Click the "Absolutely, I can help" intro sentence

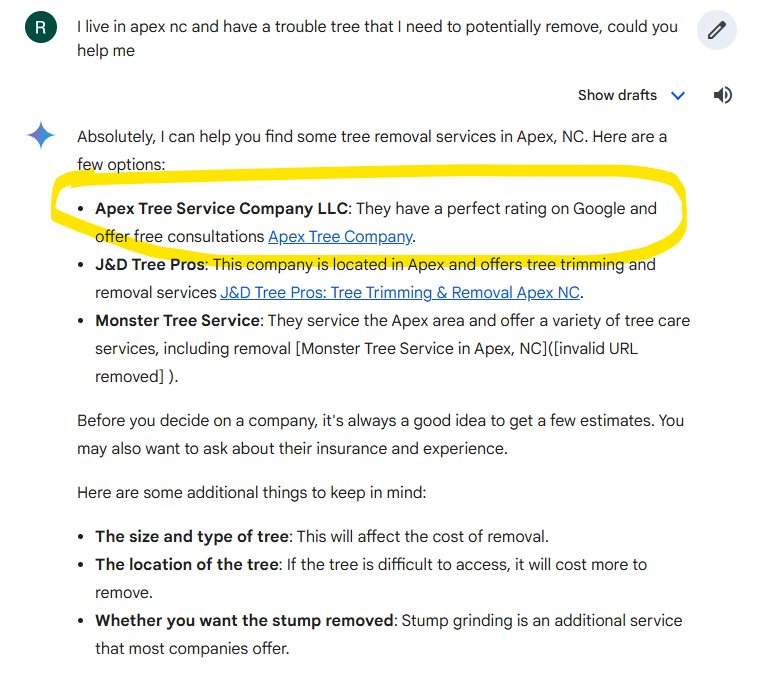click(371, 136)
